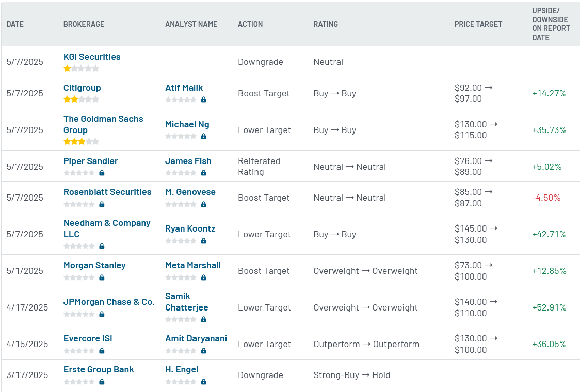Click the KGI Securities star rating

[x=81, y=69]
